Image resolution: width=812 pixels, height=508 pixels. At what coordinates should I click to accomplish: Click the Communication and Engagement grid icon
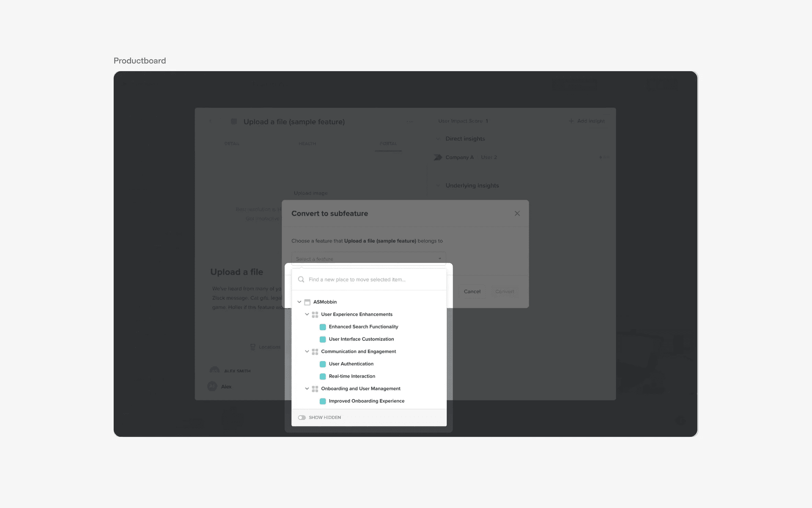[315, 352]
